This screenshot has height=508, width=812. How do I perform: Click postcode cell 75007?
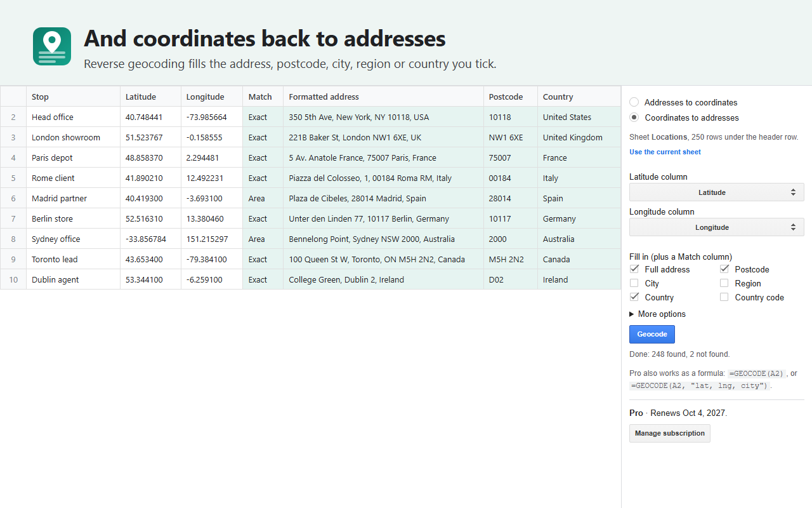pyautogui.click(x=511, y=157)
